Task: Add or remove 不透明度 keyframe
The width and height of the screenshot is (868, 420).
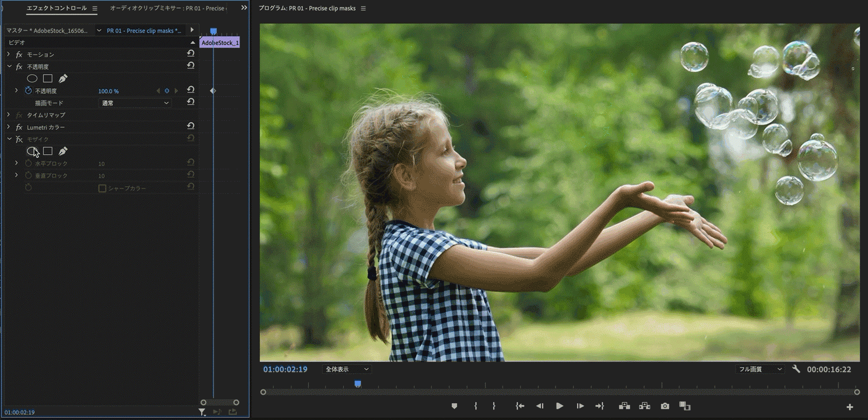Action: pyautogui.click(x=167, y=91)
